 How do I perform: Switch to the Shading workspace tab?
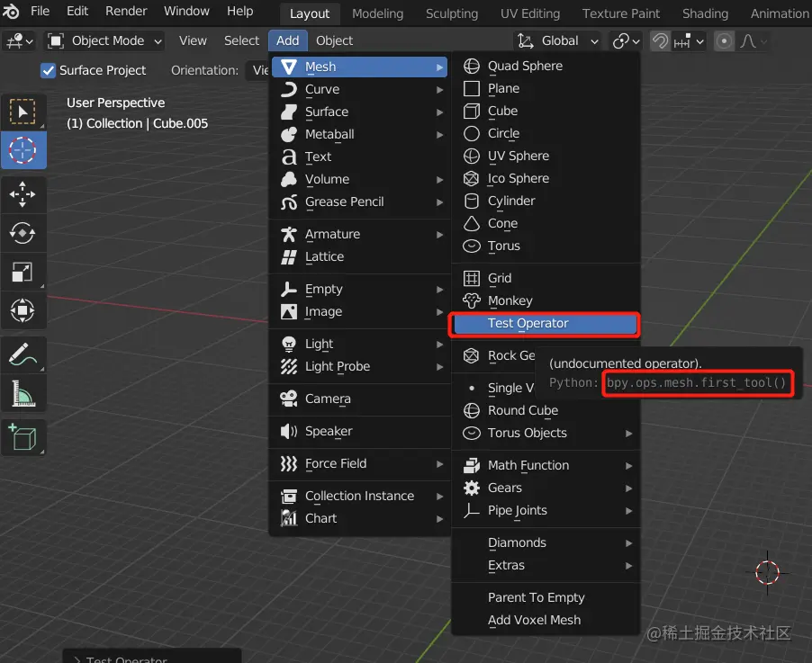click(705, 13)
